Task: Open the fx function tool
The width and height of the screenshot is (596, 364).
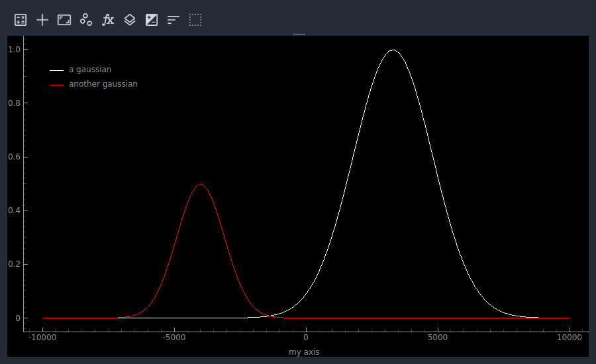Action: (x=108, y=20)
